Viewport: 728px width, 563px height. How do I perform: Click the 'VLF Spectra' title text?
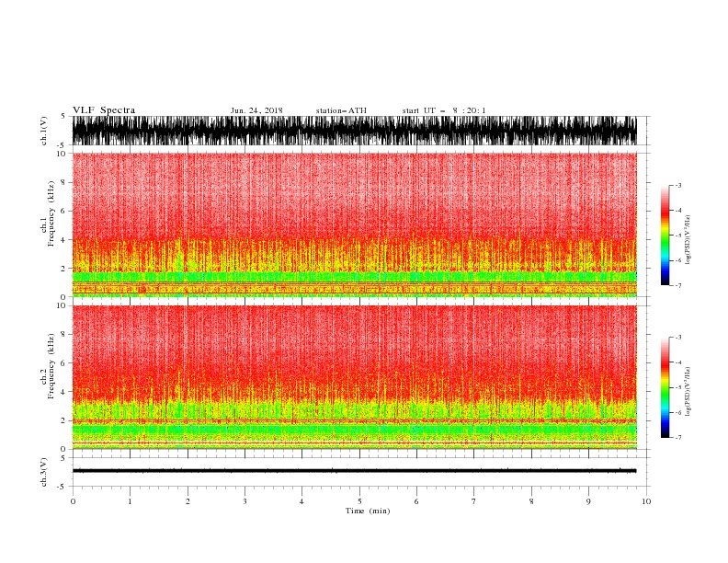(x=104, y=110)
